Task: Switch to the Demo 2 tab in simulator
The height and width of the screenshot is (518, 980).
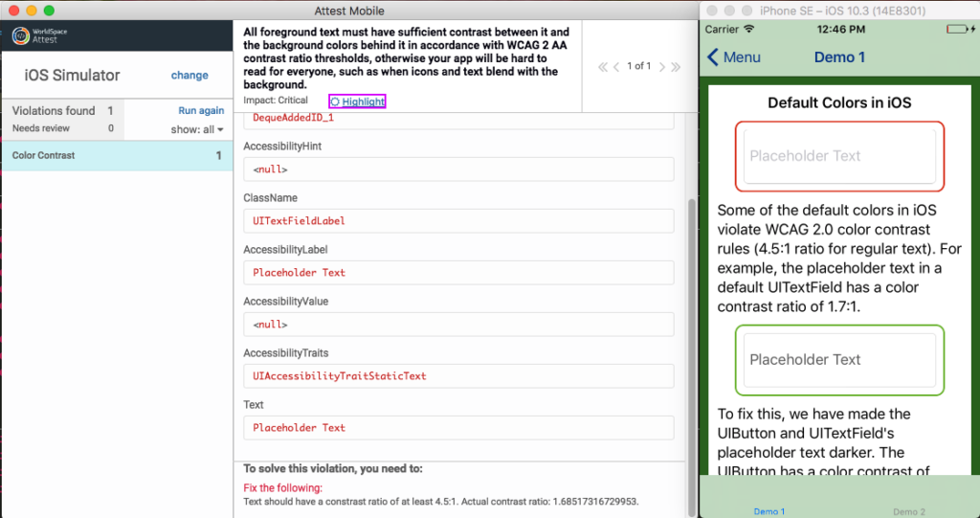Action: [909, 511]
